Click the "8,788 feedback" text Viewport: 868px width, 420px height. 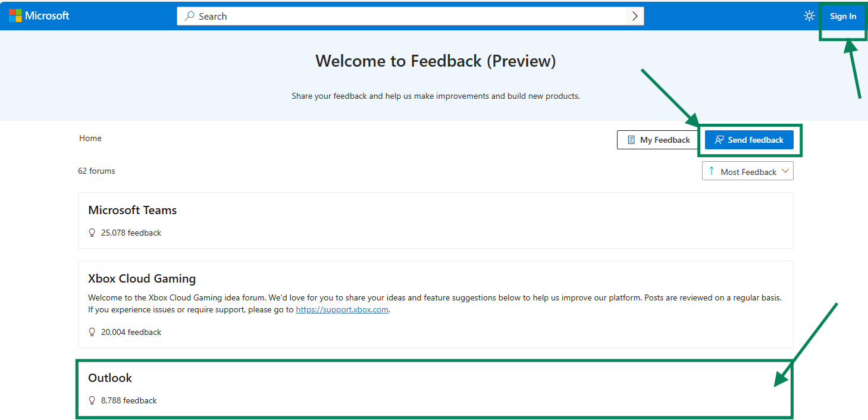pyautogui.click(x=129, y=400)
